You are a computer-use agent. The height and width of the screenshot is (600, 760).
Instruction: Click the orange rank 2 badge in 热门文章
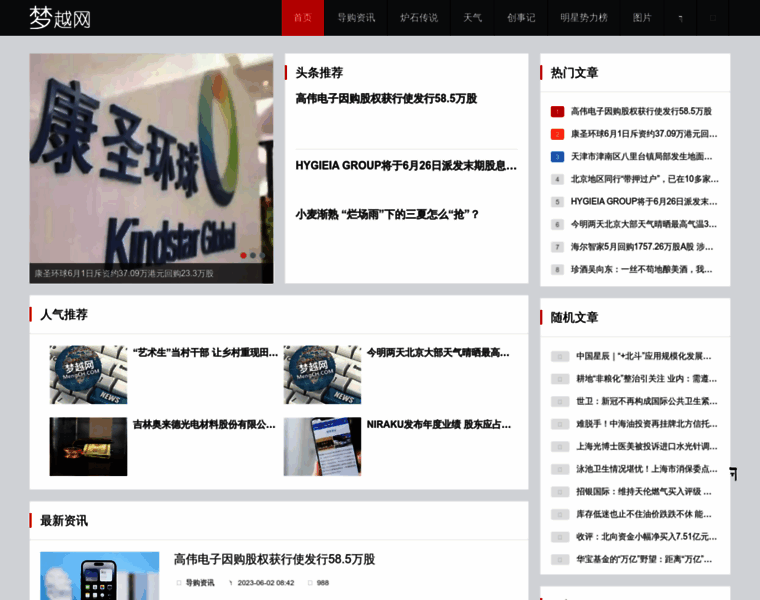pyautogui.click(x=557, y=134)
